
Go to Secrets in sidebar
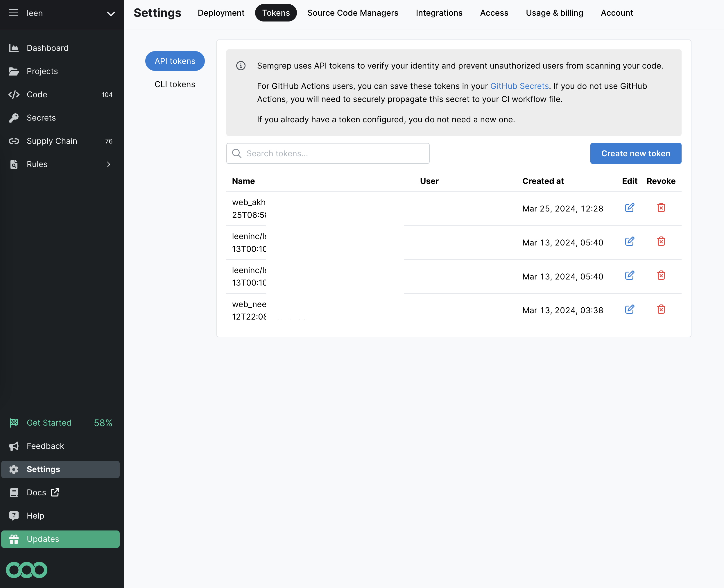click(41, 118)
